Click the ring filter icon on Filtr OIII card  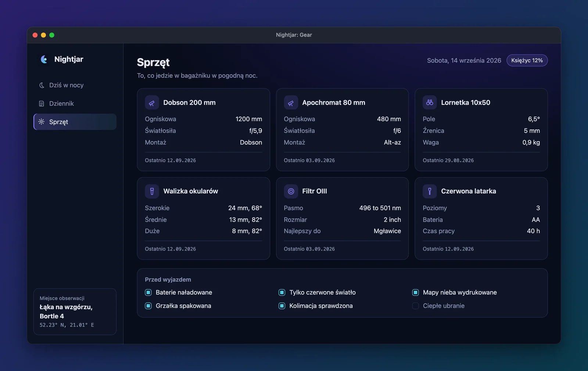point(291,191)
